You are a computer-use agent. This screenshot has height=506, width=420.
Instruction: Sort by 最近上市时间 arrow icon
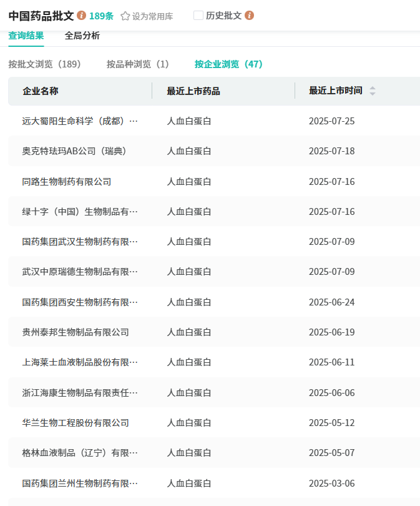(373, 91)
